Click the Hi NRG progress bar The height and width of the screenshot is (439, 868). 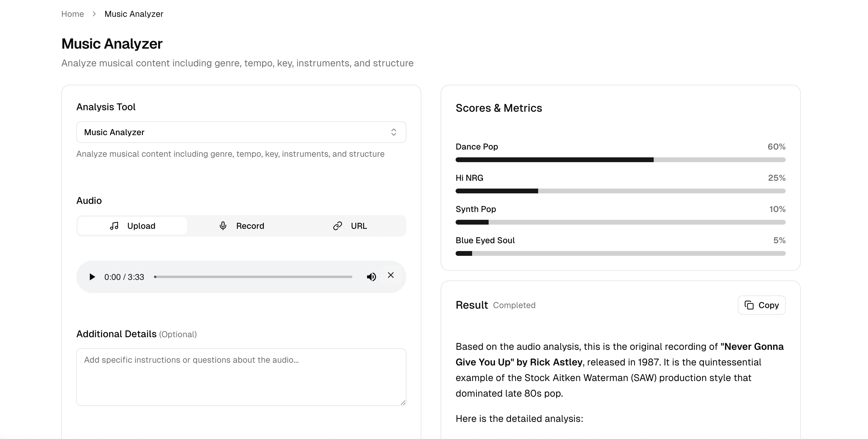click(x=620, y=190)
